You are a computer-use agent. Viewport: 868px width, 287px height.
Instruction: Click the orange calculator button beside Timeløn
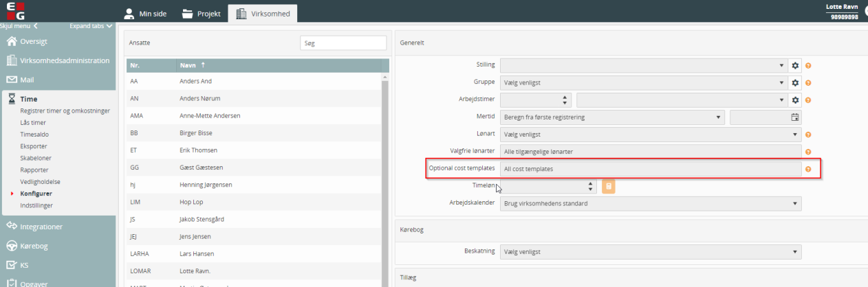608,186
